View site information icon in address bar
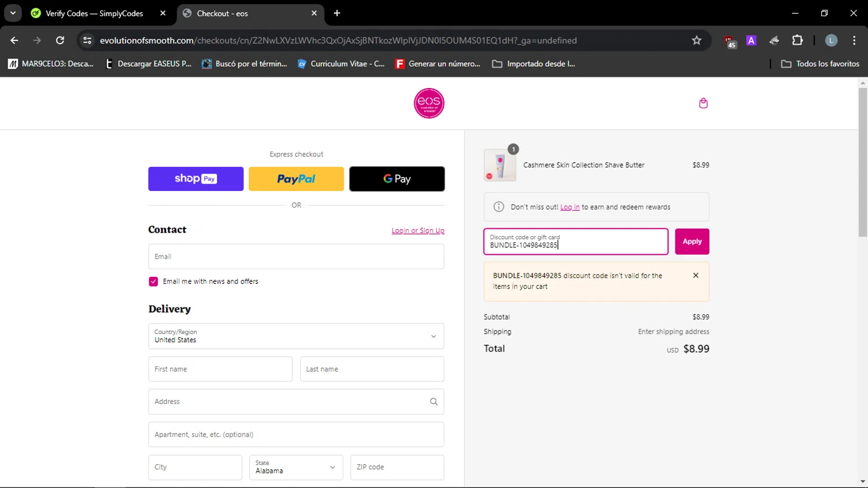The width and height of the screenshot is (868, 488). click(87, 41)
